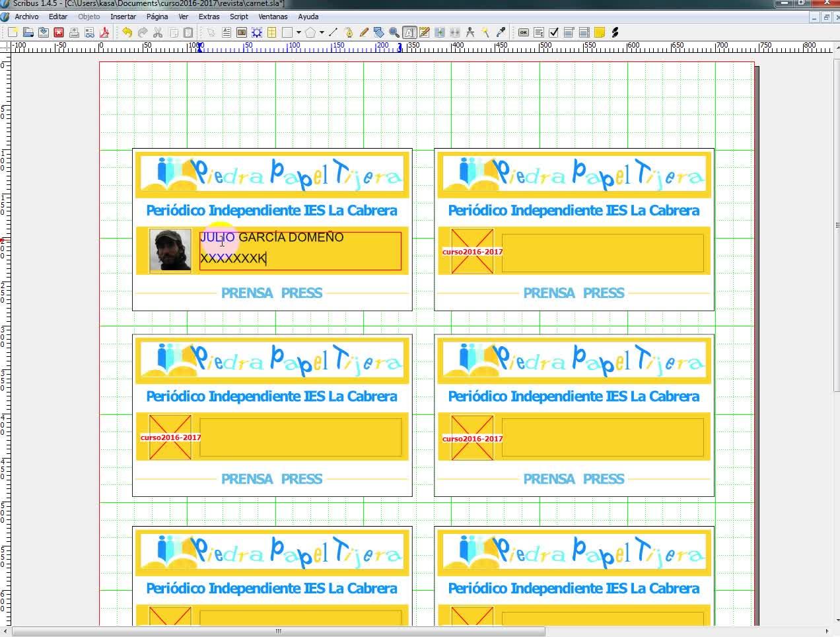Insert a Render Frame tool
The width and height of the screenshot is (840, 637).
(257, 32)
